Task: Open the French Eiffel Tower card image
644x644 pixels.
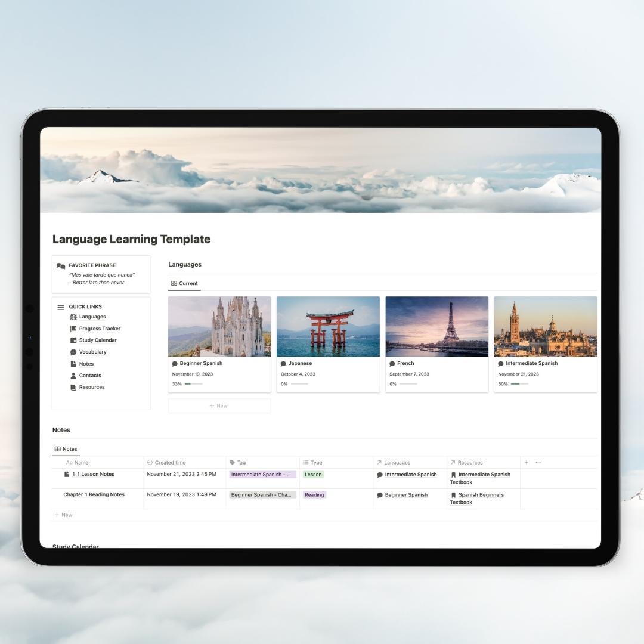Action: pos(436,326)
